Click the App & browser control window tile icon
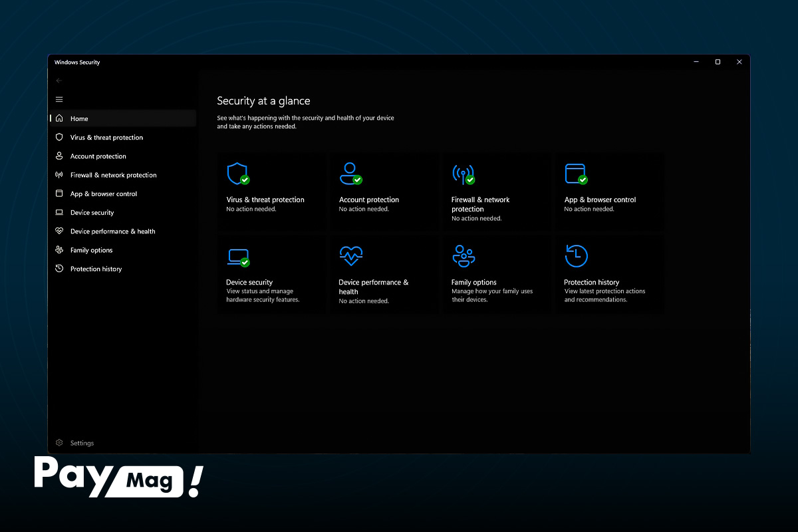 tap(575, 174)
